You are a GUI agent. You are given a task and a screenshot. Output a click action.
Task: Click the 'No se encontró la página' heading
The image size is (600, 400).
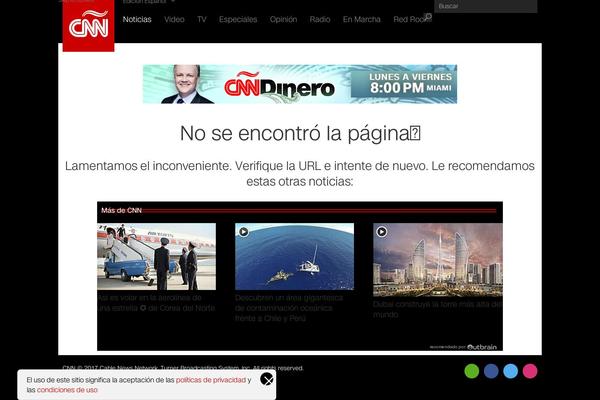point(300,133)
